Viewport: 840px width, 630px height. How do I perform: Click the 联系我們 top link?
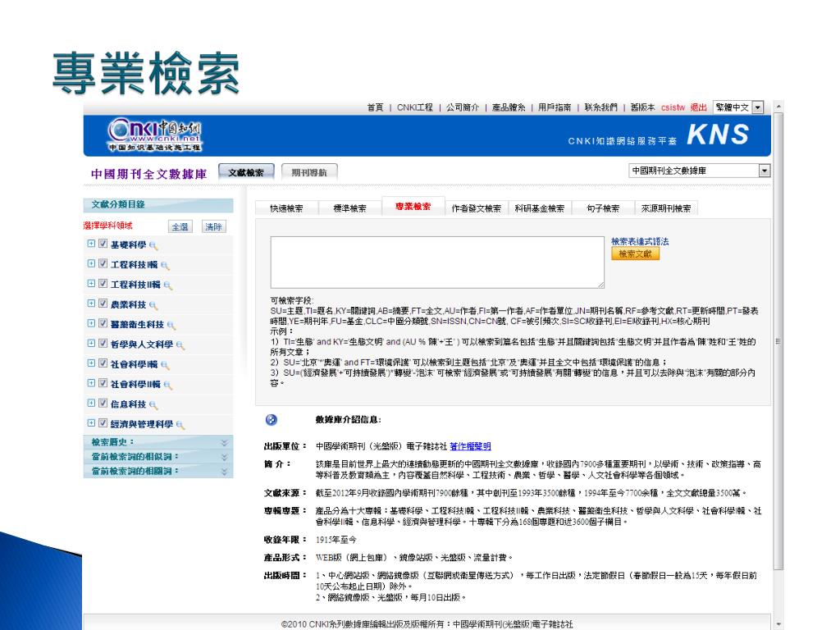(600, 107)
